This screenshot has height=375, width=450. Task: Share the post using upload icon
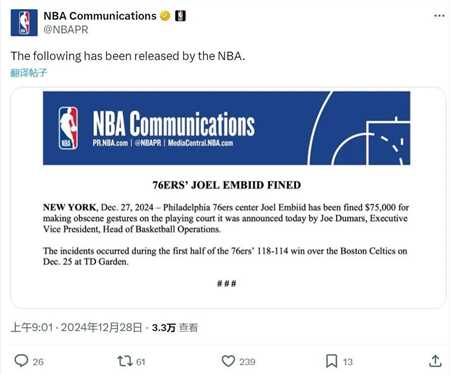click(x=435, y=361)
